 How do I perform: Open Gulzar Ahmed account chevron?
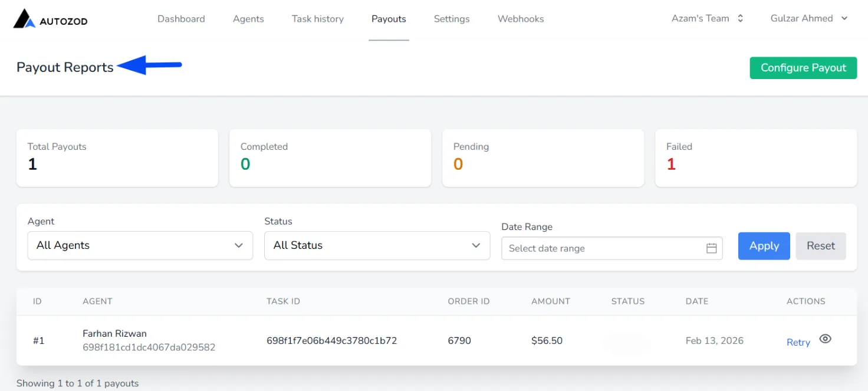pos(844,18)
